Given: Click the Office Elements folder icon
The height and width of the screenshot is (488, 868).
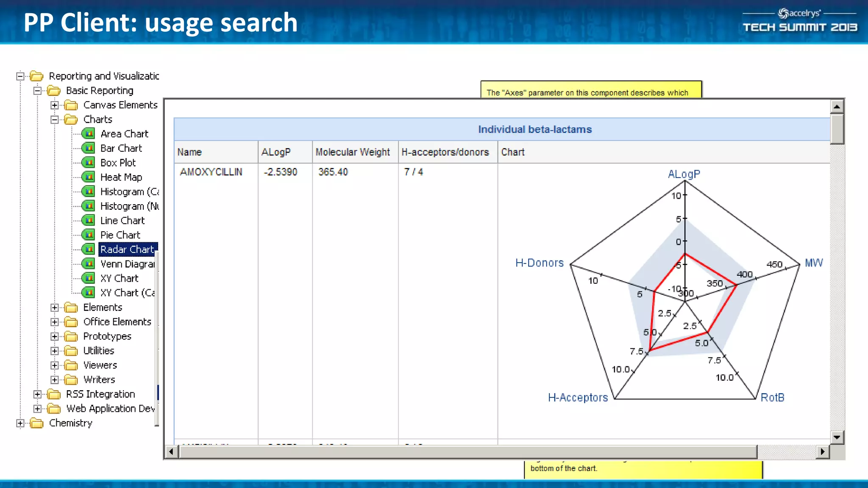Looking at the screenshot, I should [x=71, y=322].
